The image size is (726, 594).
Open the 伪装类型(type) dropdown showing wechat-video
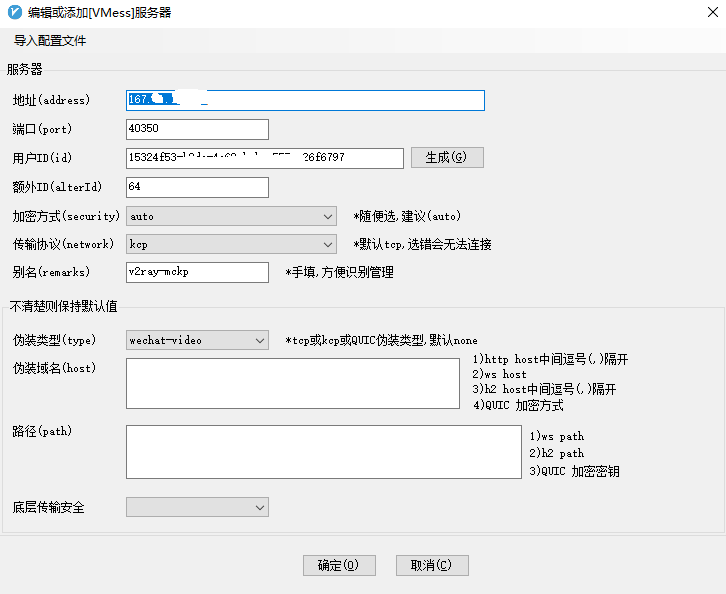[197, 340]
